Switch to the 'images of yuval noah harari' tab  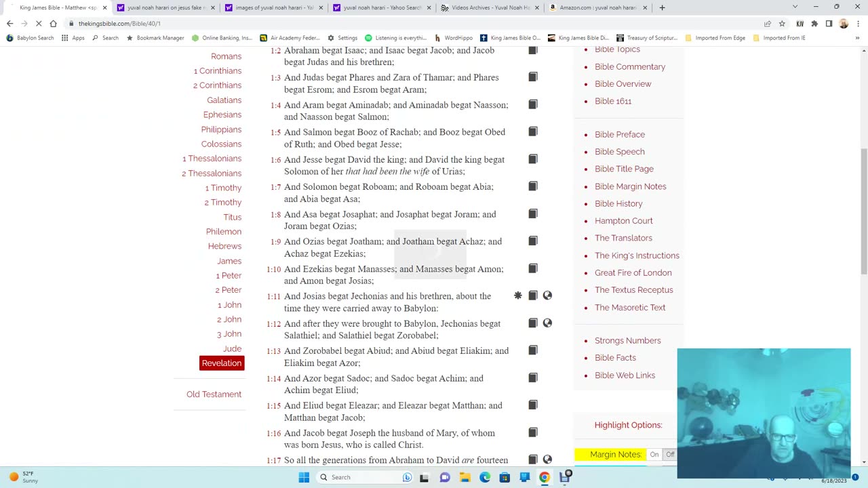(273, 7)
